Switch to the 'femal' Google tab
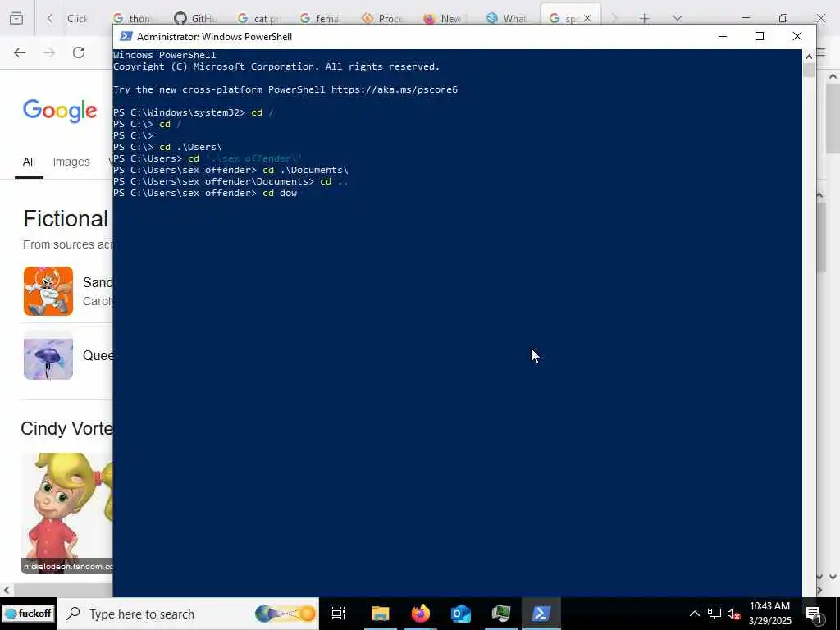The image size is (840, 630). tap(321, 18)
